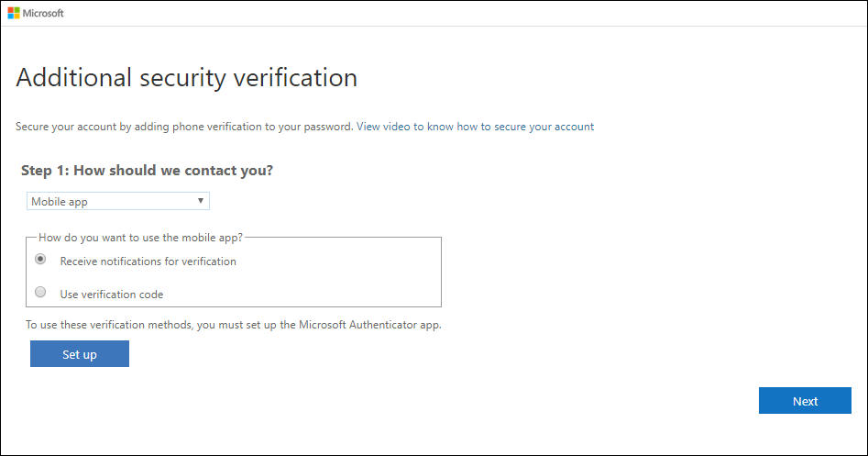The height and width of the screenshot is (456, 868).
Task: Click the Set up button
Action: tap(80, 354)
